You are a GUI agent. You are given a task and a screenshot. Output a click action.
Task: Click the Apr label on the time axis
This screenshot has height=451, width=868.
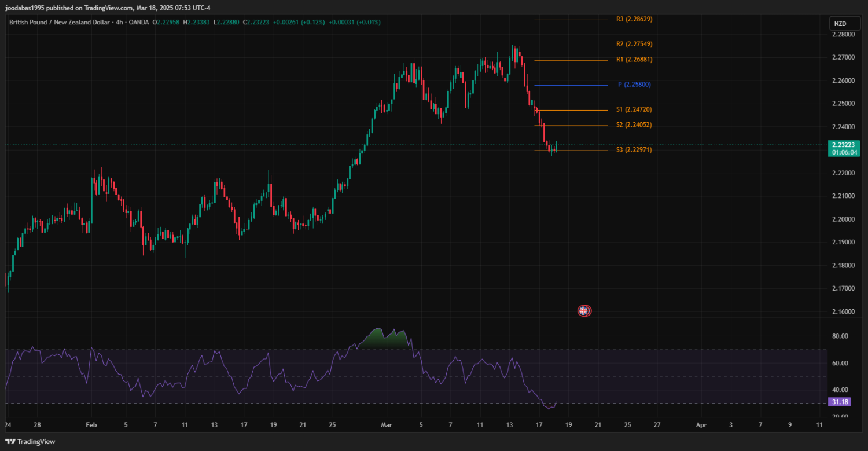(701, 425)
